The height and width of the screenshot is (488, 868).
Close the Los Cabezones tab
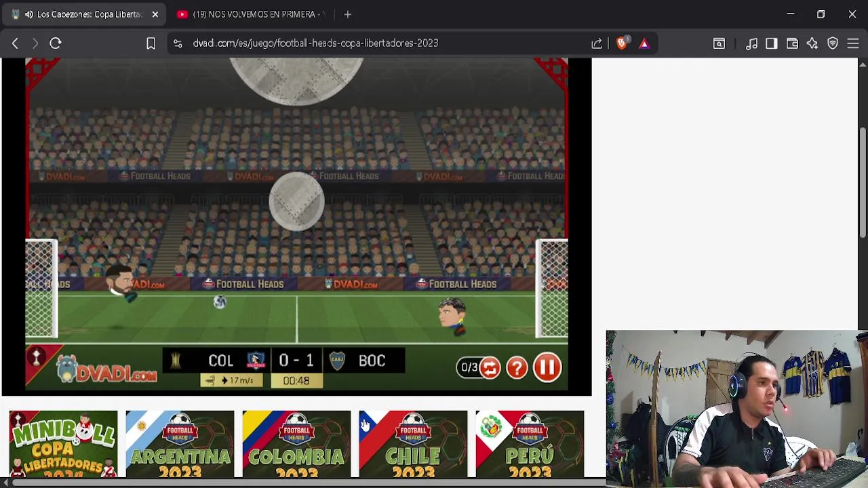point(155,14)
